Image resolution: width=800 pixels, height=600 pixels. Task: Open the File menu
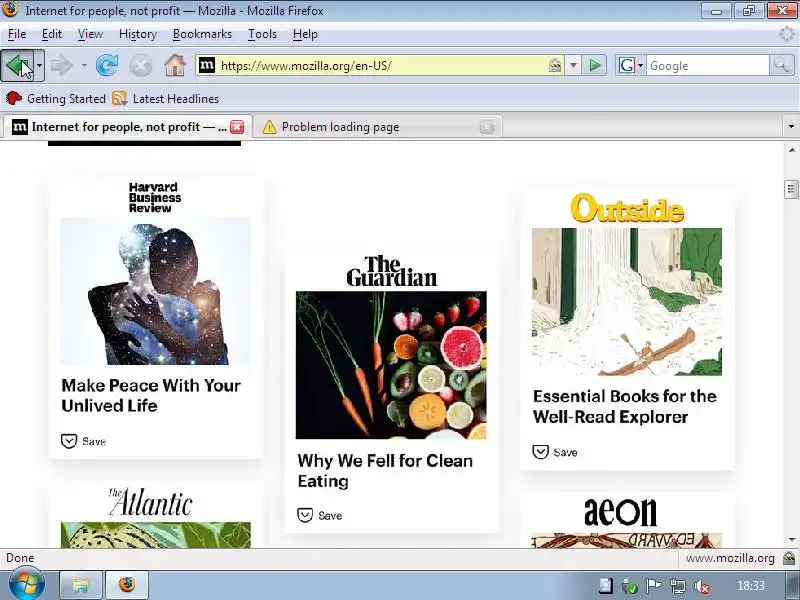tap(17, 34)
